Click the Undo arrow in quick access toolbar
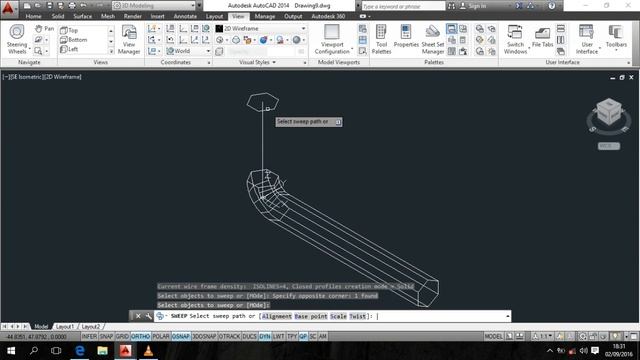Viewport: 640px width, 360px height. [x=84, y=6]
